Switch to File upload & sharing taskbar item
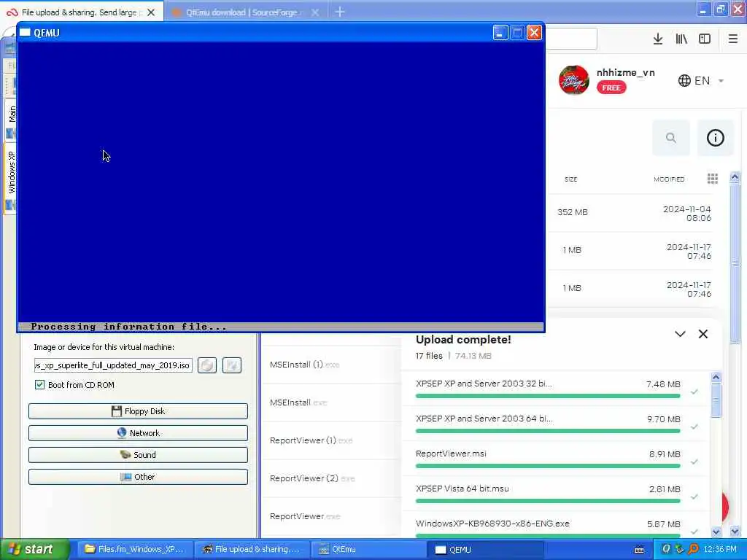 pyautogui.click(x=252, y=550)
